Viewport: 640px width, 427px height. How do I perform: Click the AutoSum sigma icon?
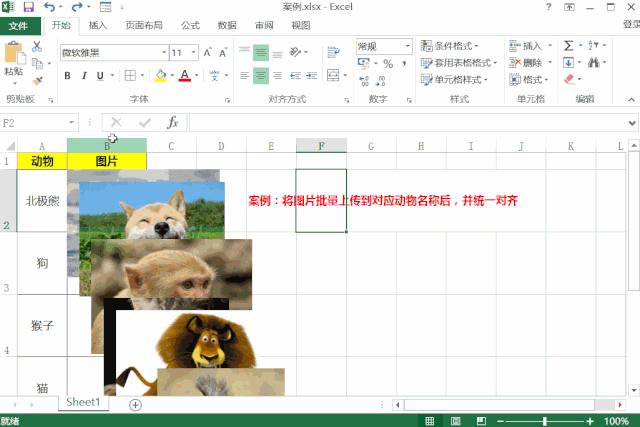coord(568,46)
